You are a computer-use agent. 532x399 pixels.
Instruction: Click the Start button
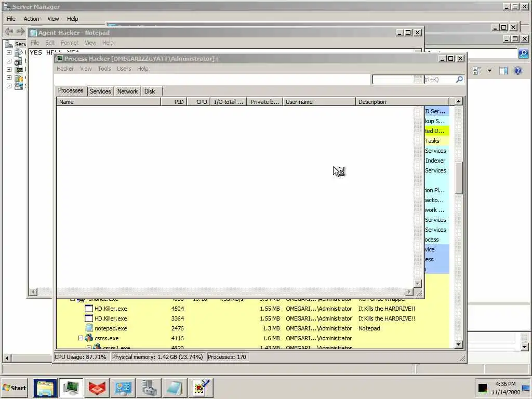point(14,388)
